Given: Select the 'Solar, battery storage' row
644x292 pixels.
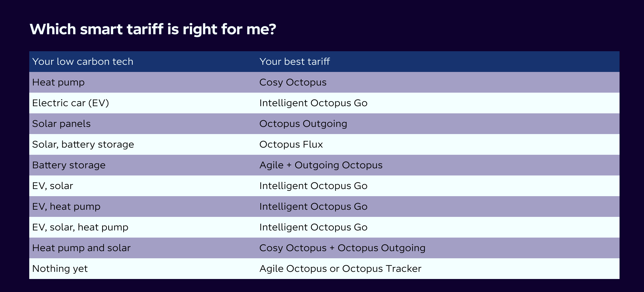Looking at the screenshot, I should [x=324, y=144].
